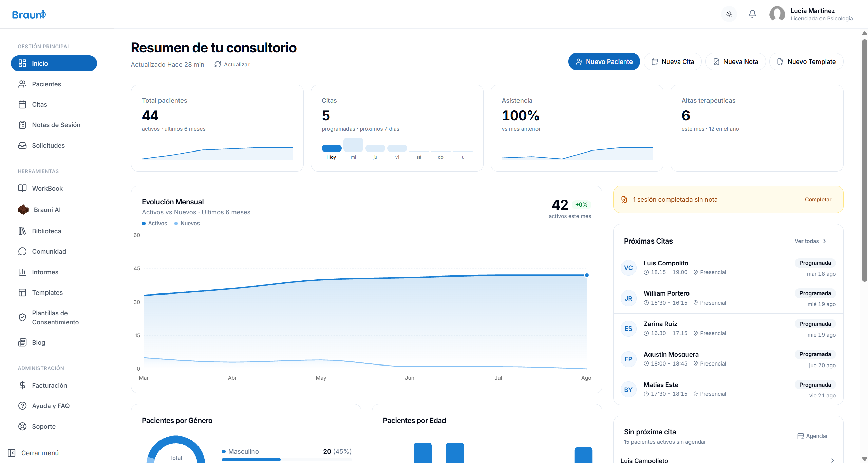The width and height of the screenshot is (868, 463).
Task: Click the Nueva Cita button
Action: pyautogui.click(x=673, y=61)
